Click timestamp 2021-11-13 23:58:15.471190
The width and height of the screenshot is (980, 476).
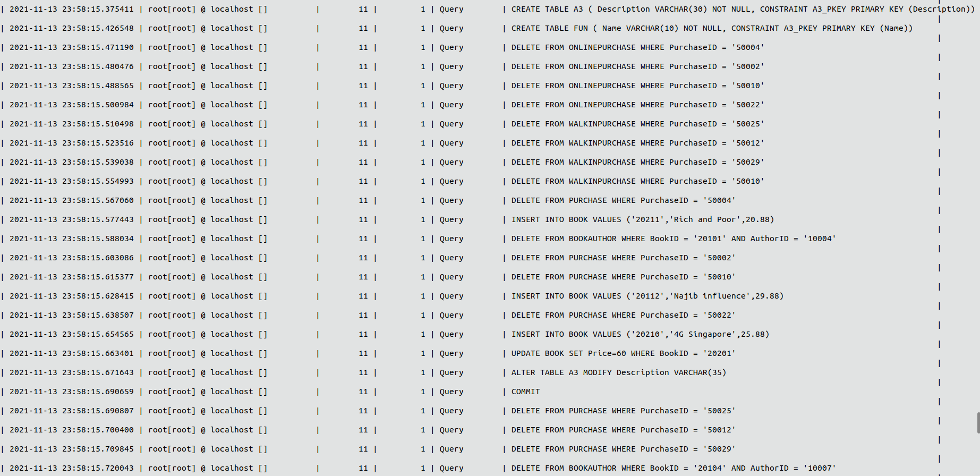[x=72, y=47]
